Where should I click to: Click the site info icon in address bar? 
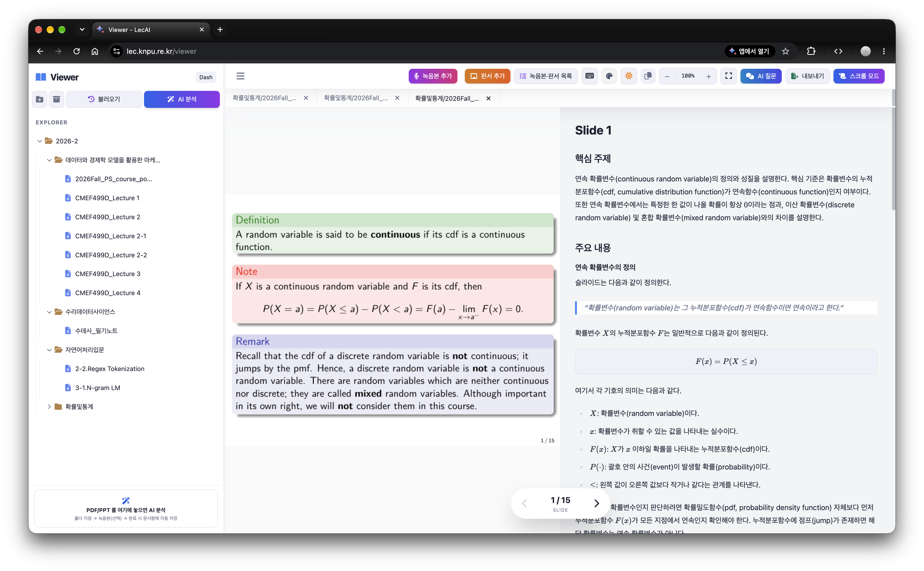coord(117,51)
